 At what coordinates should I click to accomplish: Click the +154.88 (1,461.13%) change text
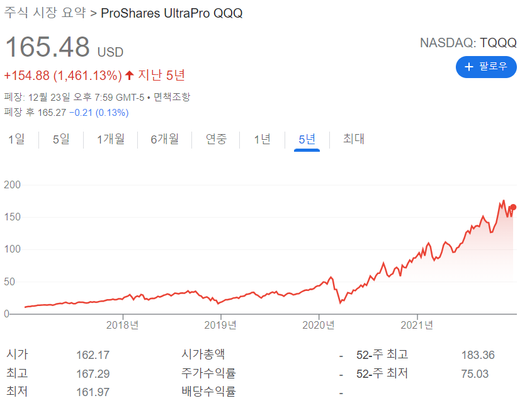pos(63,76)
